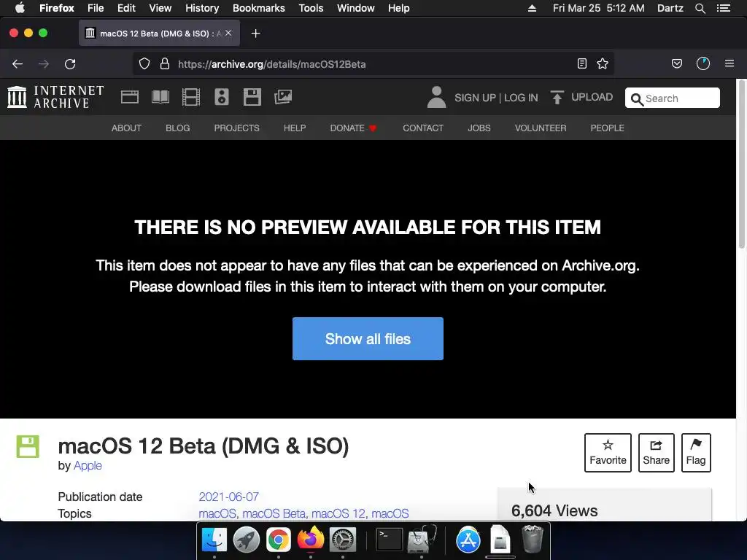Open the ABOUT navigation link

coord(126,128)
